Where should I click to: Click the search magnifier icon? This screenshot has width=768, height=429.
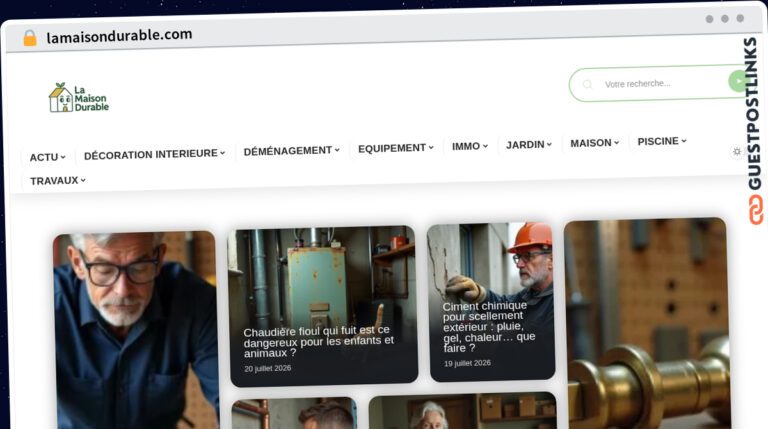tap(587, 84)
